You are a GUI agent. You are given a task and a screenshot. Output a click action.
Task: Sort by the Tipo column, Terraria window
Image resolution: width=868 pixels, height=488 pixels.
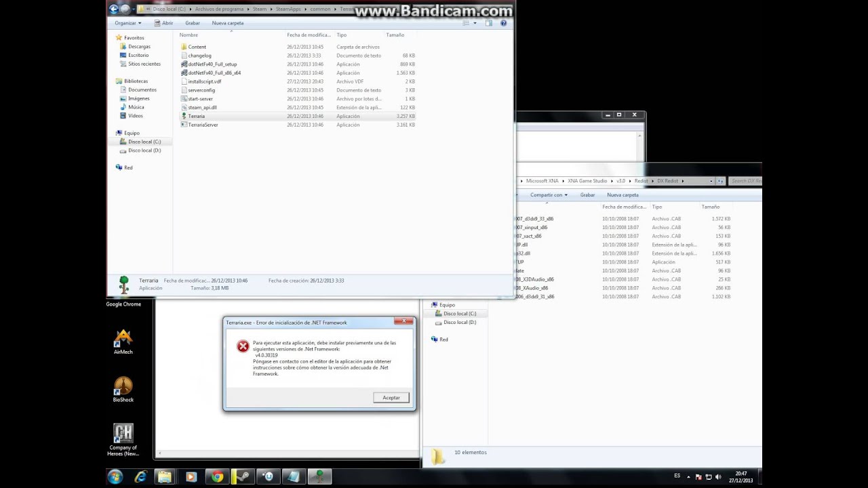342,35
